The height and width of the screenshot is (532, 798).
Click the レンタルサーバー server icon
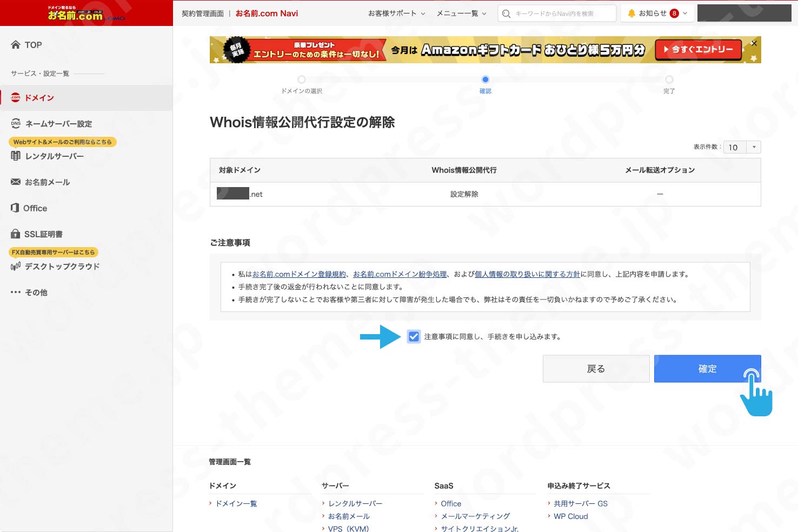[16, 156]
